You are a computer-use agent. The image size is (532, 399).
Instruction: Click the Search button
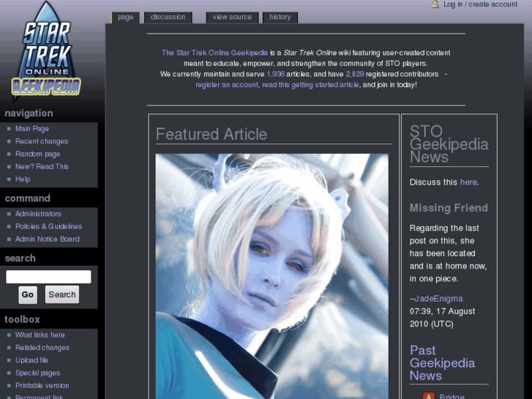[x=62, y=294]
